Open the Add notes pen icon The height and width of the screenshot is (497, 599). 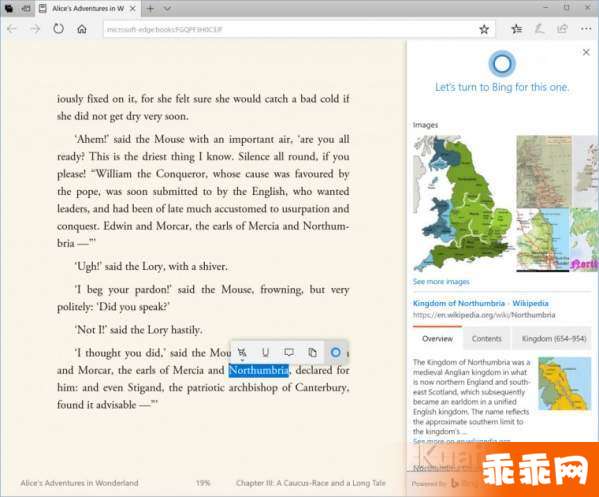pyautogui.click(x=539, y=29)
